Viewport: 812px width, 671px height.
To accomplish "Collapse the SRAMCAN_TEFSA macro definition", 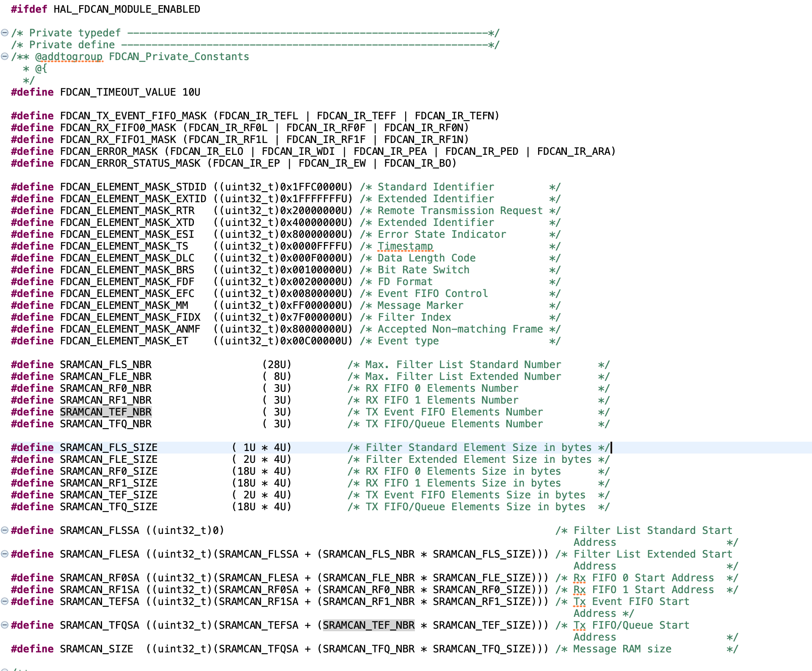I will (5, 601).
